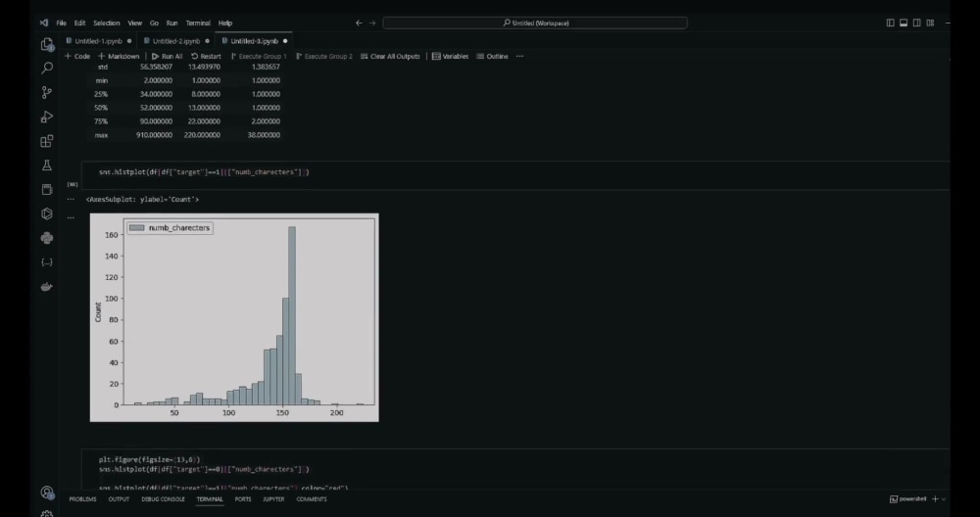Image resolution: width=980 pixels, height=517 pixels.
Task: Open the Go menu
Action: coord(154,23)
